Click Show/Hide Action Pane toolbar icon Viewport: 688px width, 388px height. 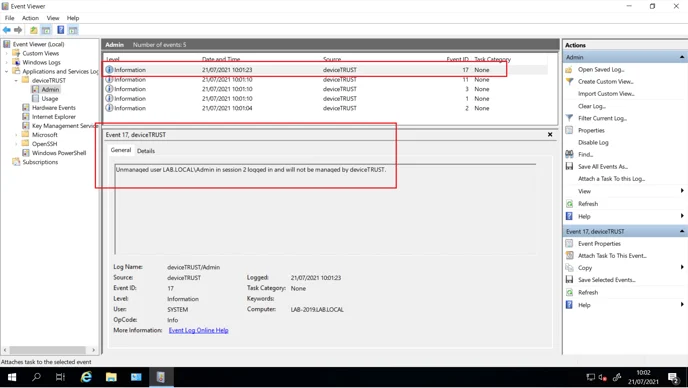point(73,30)
